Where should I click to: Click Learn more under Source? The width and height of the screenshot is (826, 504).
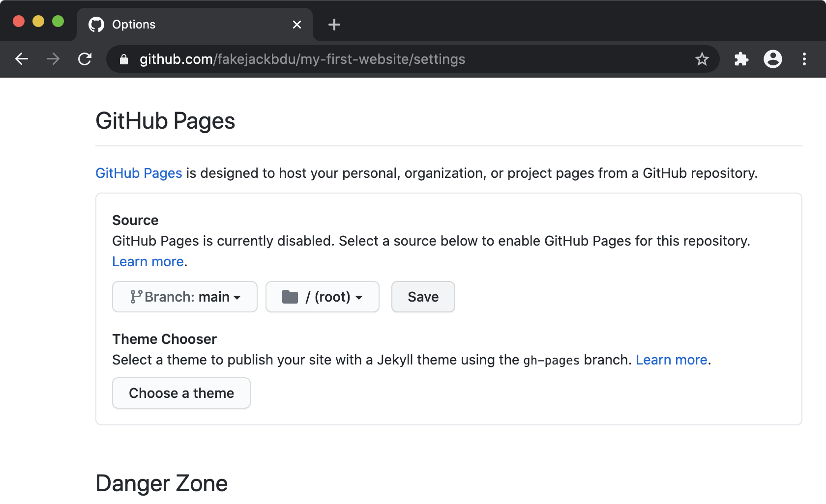(148, 261)
